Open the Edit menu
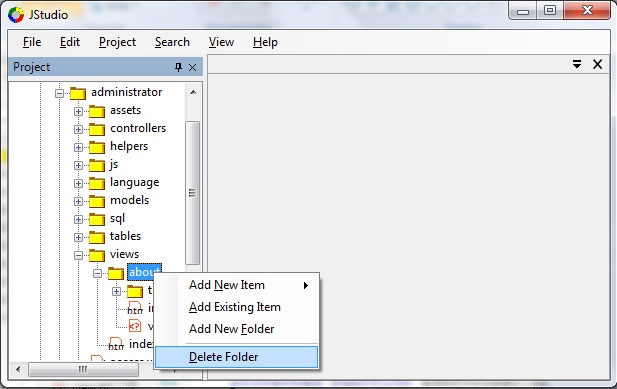 (70, 42)
